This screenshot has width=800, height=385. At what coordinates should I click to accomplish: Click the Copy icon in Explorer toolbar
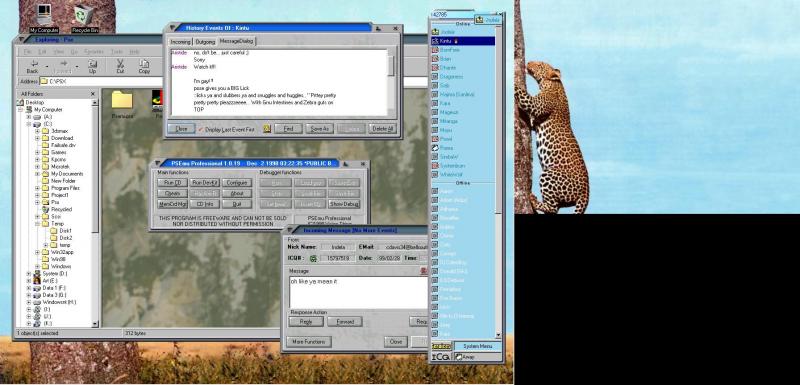point(144,66)
